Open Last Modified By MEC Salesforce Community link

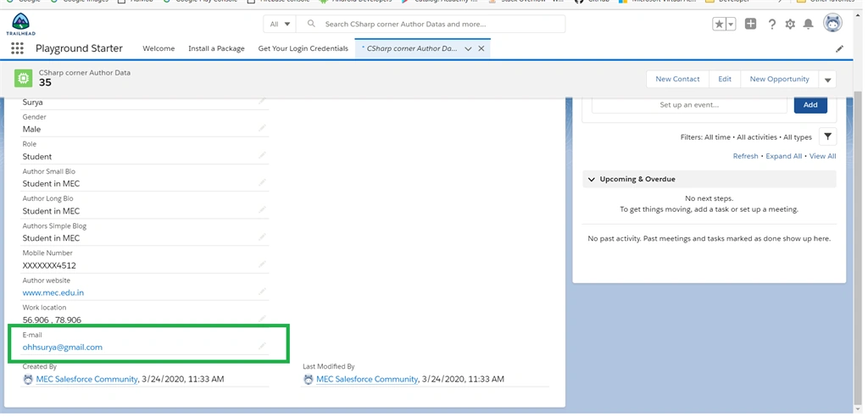(366, 380)
